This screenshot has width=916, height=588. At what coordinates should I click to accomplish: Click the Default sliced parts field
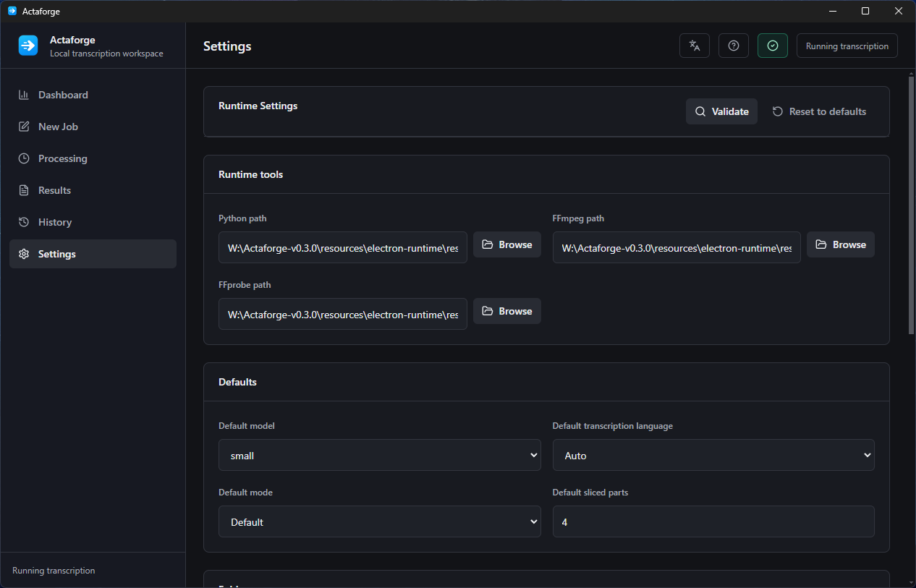[x=713, y=521]
